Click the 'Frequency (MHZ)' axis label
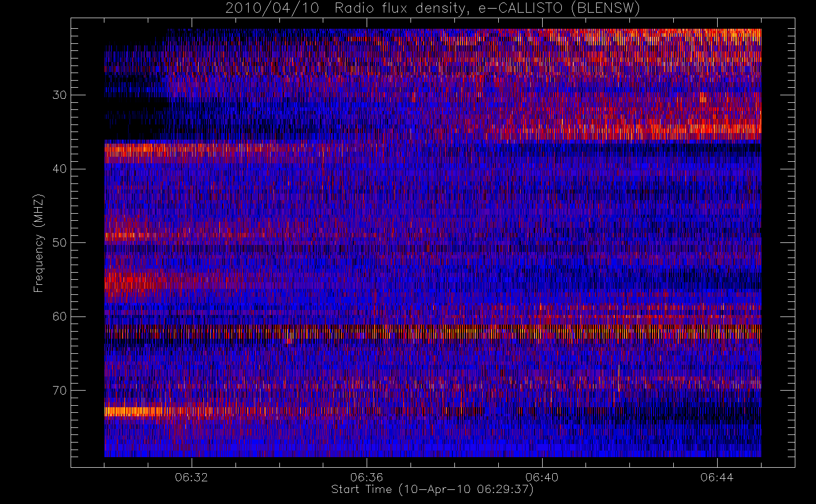The width and height of the screenshot is (816, 504). [38, 243]
